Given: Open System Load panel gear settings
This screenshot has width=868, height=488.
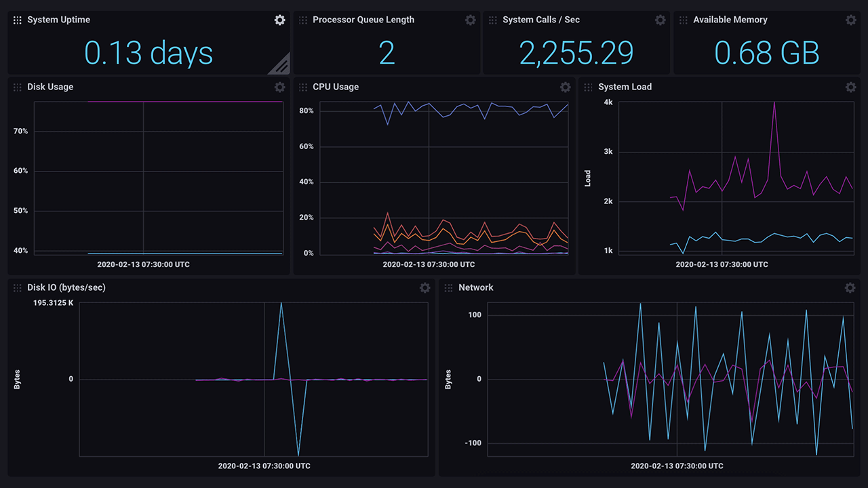Looking at the screenshot, I should (x=850, y=87).
